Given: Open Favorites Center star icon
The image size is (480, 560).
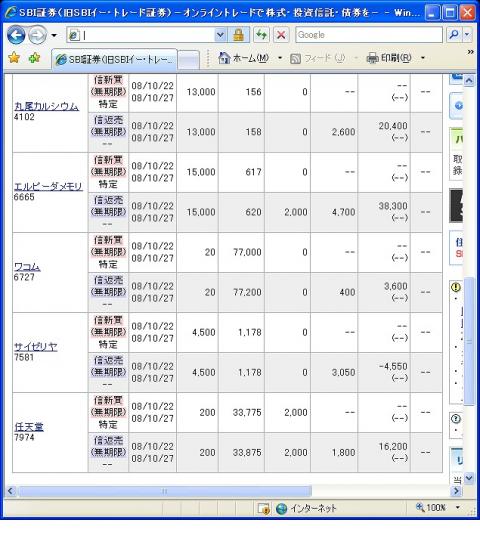Looking at the screenshot, I should [x=14, y=58].
